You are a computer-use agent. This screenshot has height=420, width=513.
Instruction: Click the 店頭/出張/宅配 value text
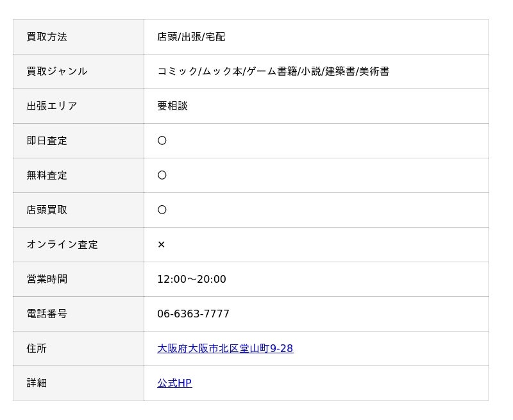click(x=191, y=37)
